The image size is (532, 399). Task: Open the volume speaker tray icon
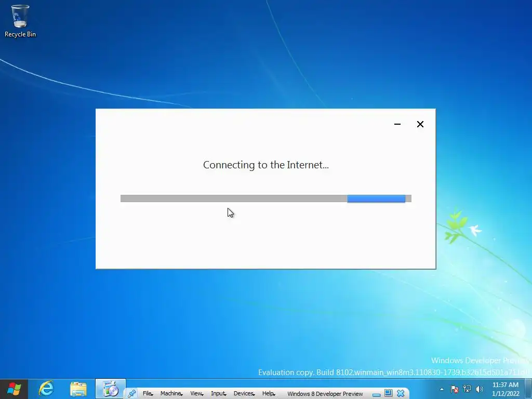click(x=480, y=389)
